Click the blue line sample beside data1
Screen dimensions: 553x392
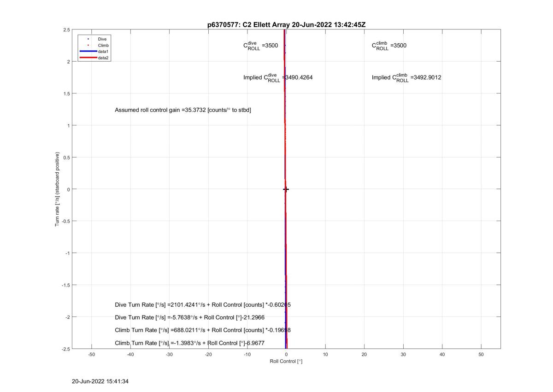(88, 52)
